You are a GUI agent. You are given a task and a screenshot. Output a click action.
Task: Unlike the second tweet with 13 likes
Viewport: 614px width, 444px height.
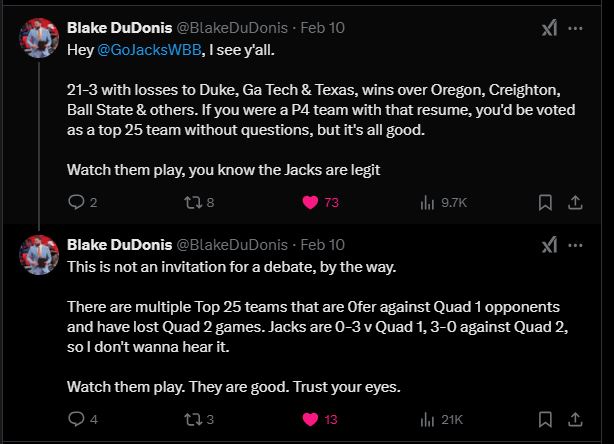(310, 419)
